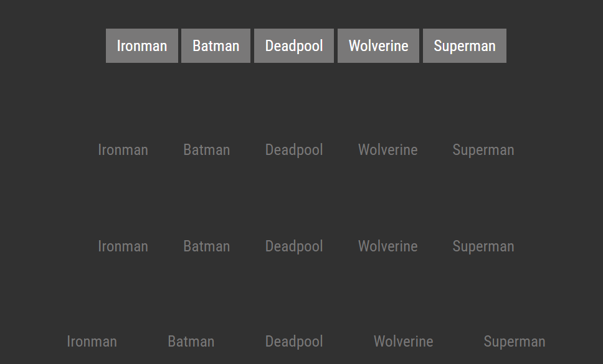Viewport: 603px width, 364px height.
Task: Select Superman in the bottom row
Action: (514, 341)
